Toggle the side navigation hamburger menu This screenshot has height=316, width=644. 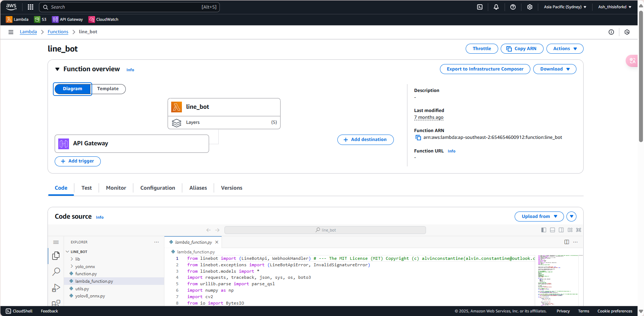coord(11,32)
